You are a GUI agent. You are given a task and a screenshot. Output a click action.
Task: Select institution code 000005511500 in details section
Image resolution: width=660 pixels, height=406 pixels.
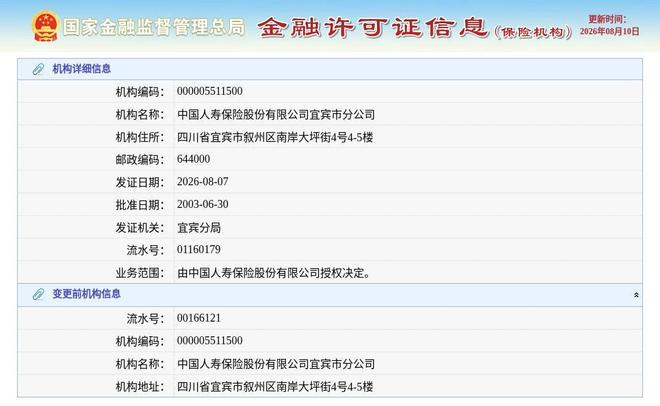pyautogui.click(x=210, y=91)
